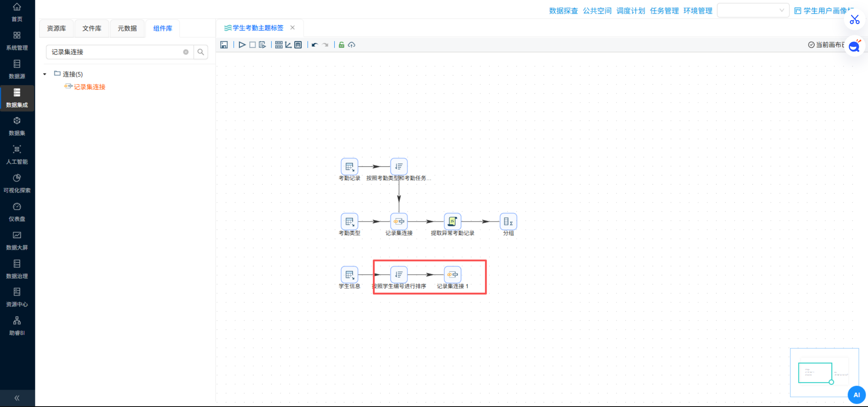Click the search magnifier button
Screen dimensions: 868x407
pos(201,52)
